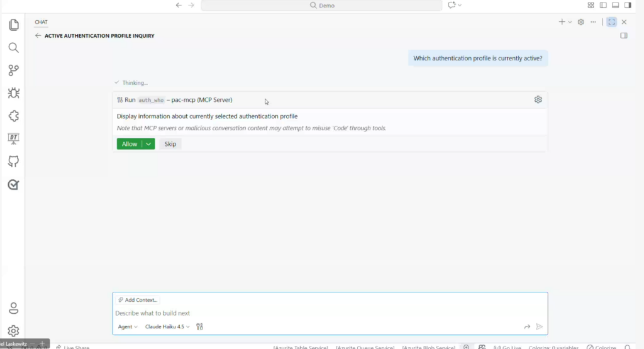Open chat settings gear in chat header
Image resolution: width=644 pixels, height=349 pixels.
click(580, 22)
